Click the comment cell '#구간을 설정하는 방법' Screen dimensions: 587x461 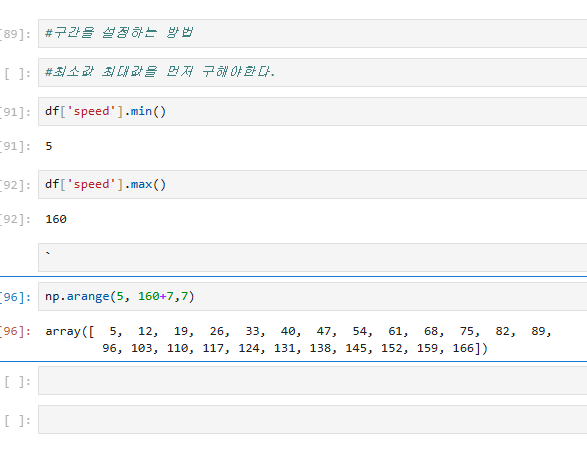tap(313, 33)
